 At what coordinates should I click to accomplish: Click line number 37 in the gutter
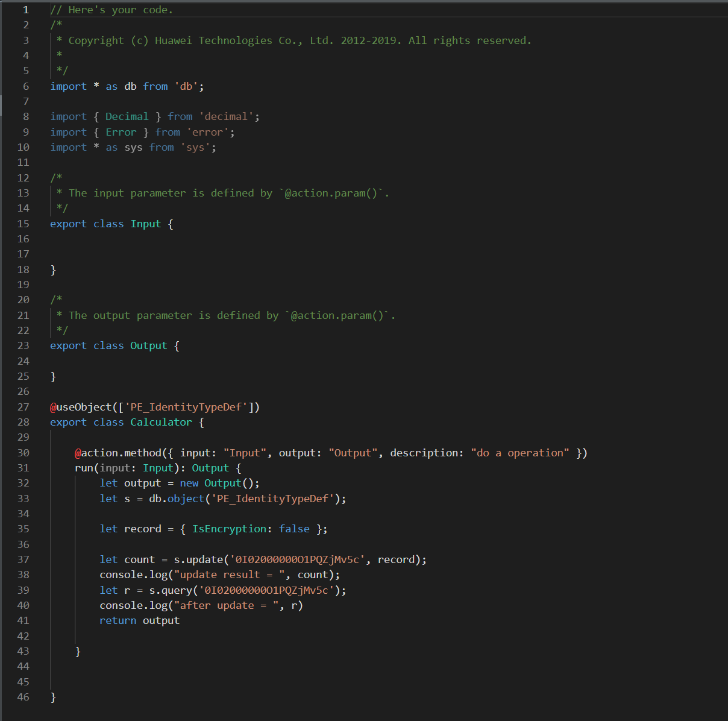(23, 559)
